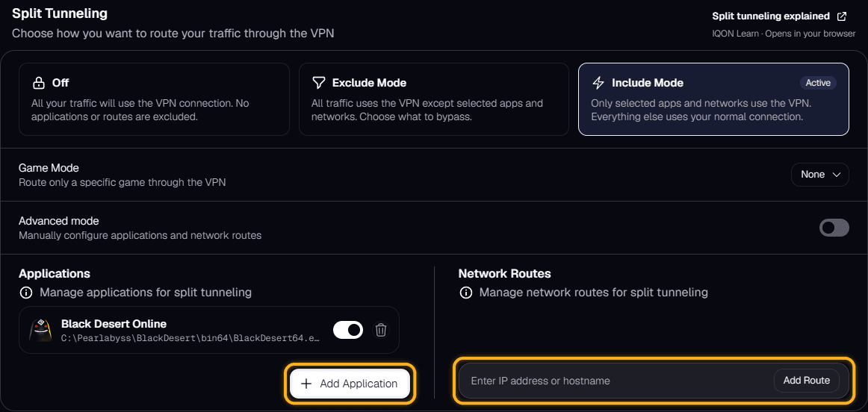
Task: Click the external link arrow icon
Action: click(842, 16)
